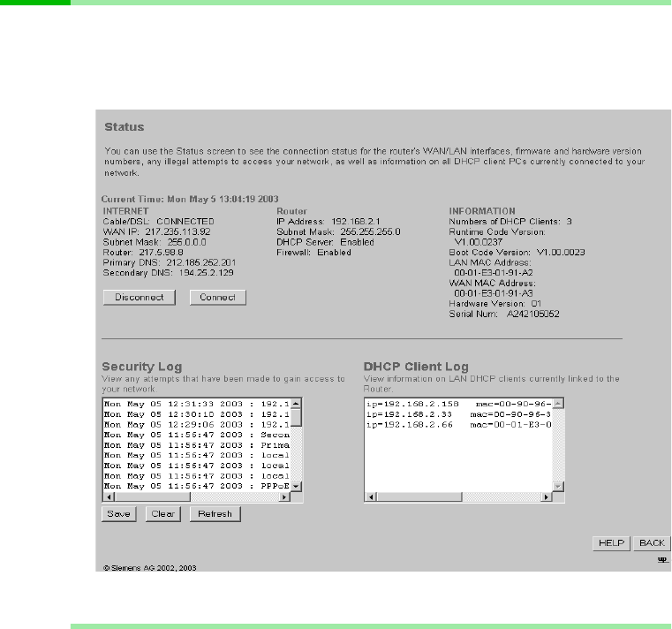Go BACK from the Status page
This screenshot has height=629, width=672.
point(652,543)
